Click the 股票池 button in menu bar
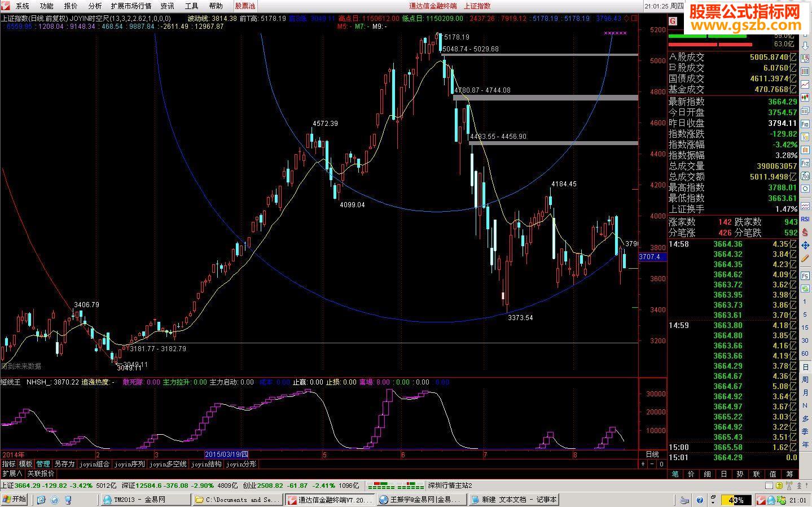This screenshot has width=812, height=507. (245, 6)
